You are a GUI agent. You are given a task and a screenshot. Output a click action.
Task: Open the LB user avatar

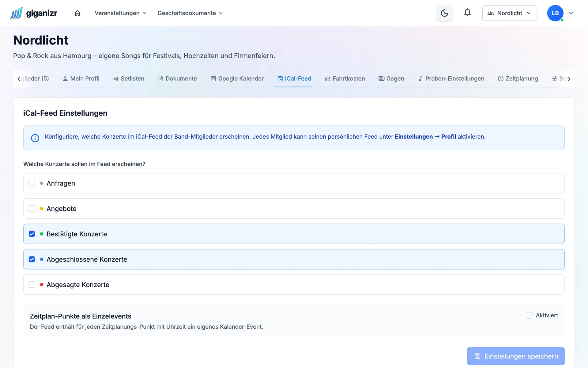(555, 13)
